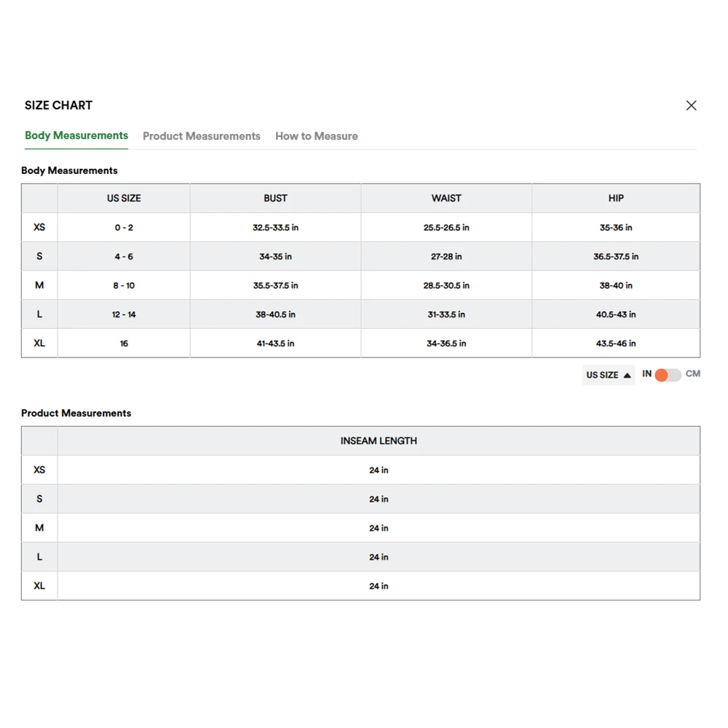Click the 35.5-37.5 in bust cell
Image resolution: width=728 pixels, height=728 pixels.
click(275, 285)
